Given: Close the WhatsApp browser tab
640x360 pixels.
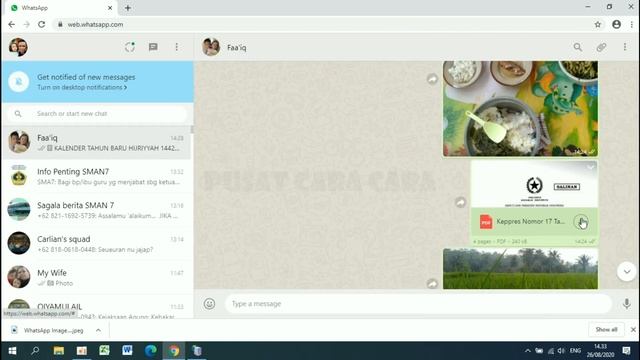Looking at the screenshot, I should click(x=110, y=8).
